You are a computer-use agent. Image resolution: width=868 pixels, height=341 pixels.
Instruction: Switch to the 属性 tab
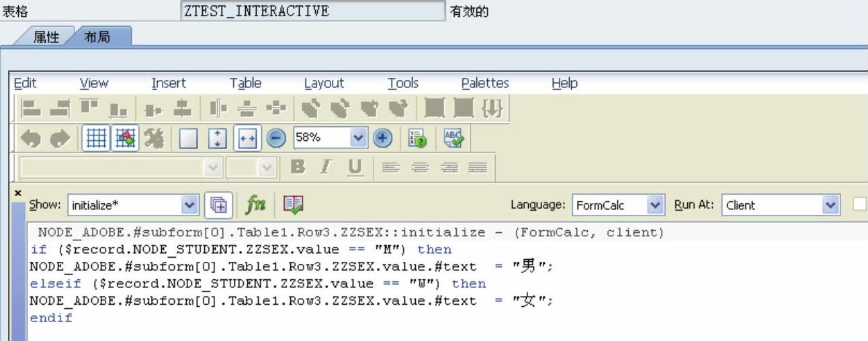46,37
